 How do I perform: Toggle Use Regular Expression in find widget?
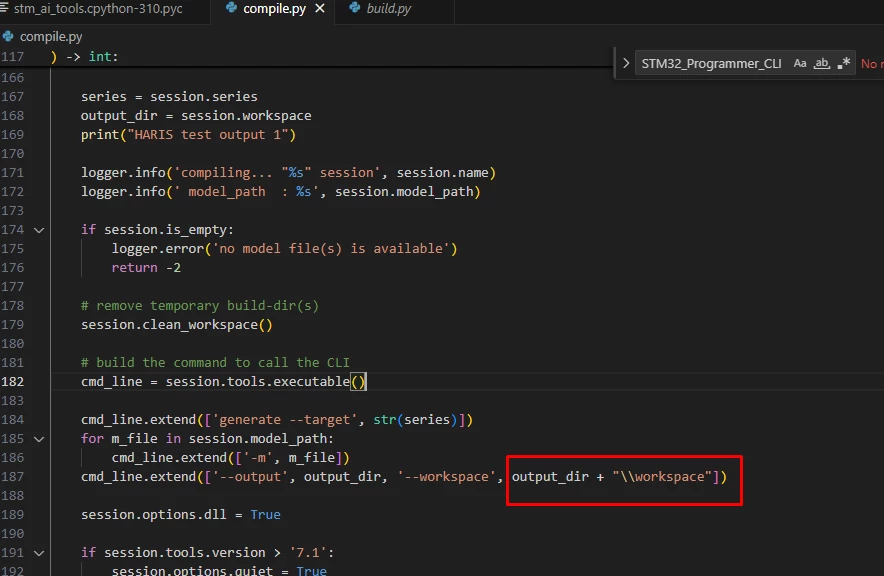coord(844,64)
